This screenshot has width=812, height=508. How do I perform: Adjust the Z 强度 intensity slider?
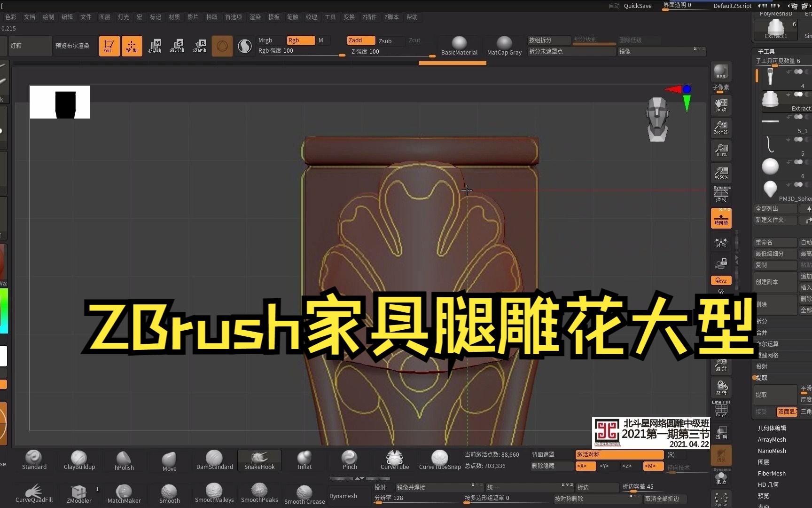tap(393, 52)
